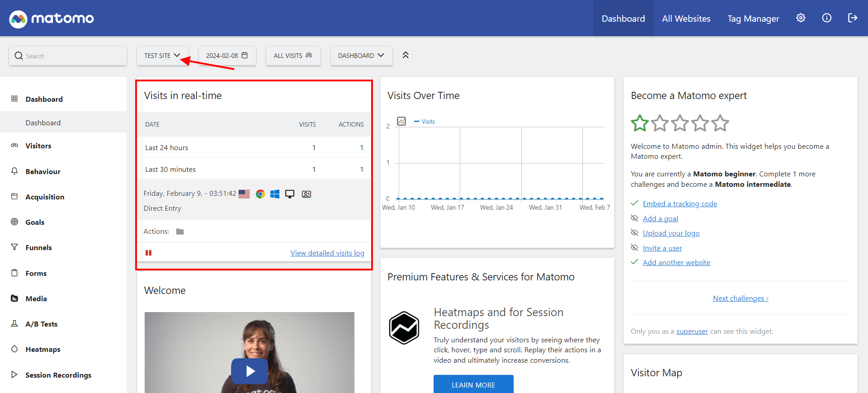
Task: Click the info help icon in header
Action: pos(826,18)
